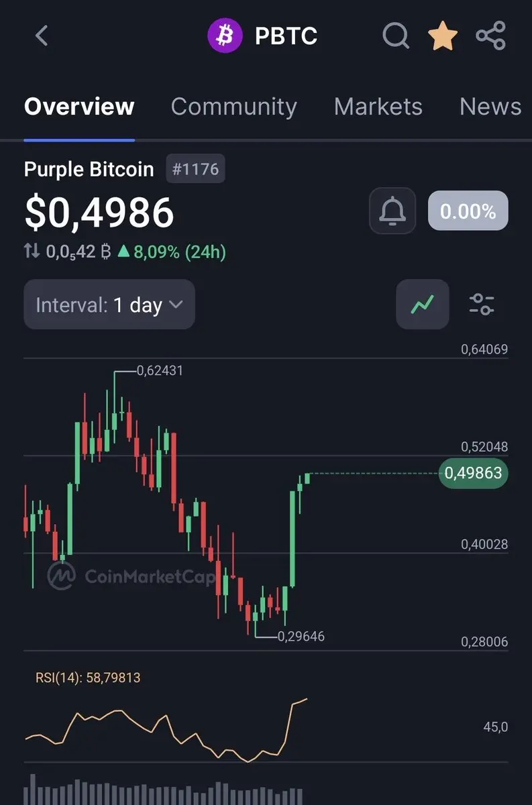Expand the Interval: 1 day dropdown
The width and height of the screenshot is (532, 805).
pyautogui.click(x=109, y=305)
